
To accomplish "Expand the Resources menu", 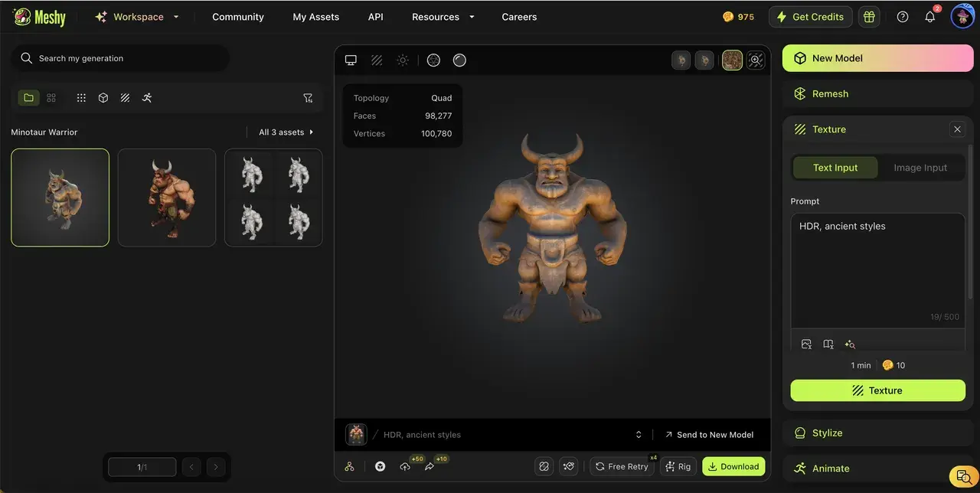I will click(x=443, y=17).
